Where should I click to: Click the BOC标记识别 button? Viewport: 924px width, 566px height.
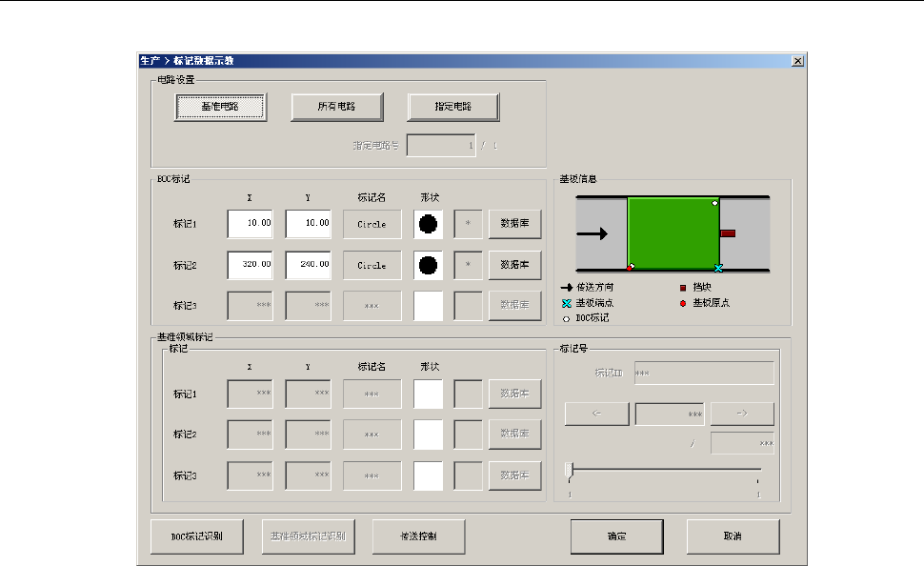(x=197, y=536)
